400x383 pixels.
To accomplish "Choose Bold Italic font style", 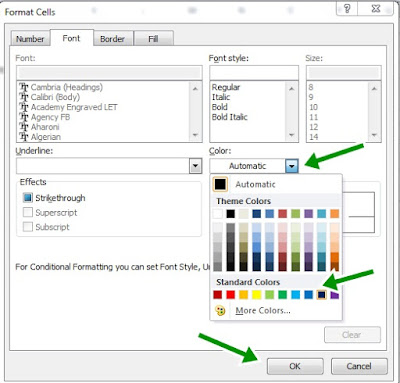I will tap(230, 117).
